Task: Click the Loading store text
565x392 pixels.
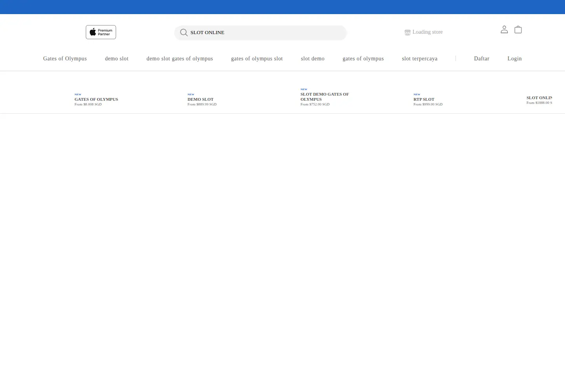Action: click(427, 32)
